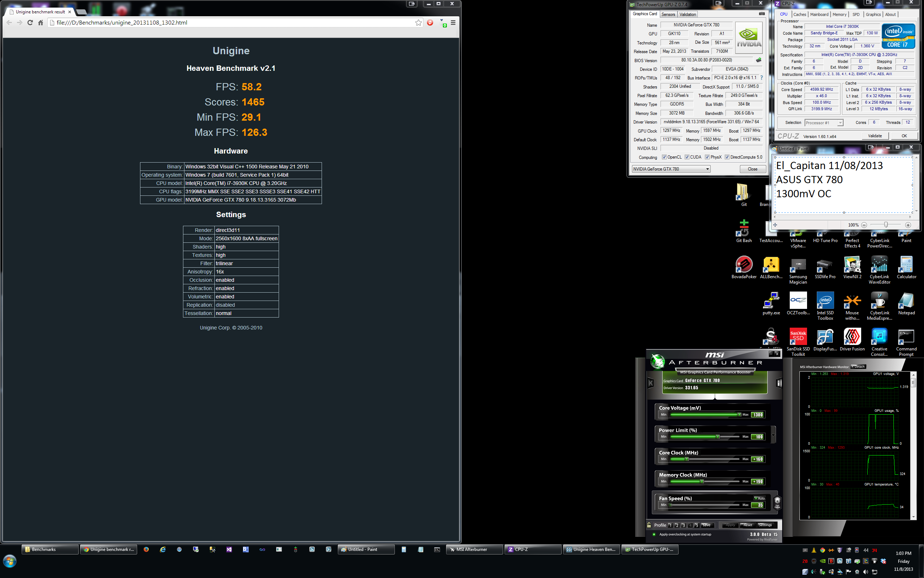Click Bus Interface question mark in GPU-Z
The height and width of the screenshot is (578, 924).
[x=761, y=78]
